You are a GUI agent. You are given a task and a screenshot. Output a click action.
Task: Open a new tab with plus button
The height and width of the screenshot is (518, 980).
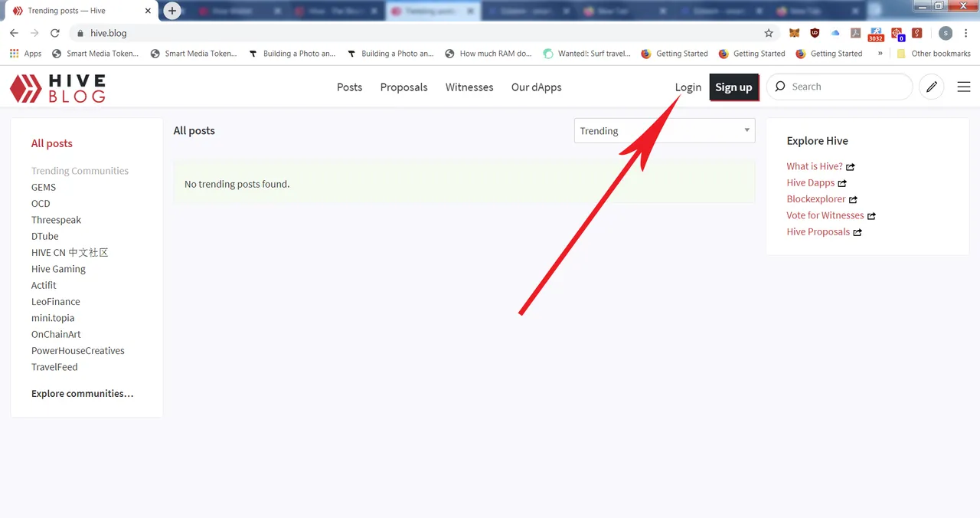point(172,11)
